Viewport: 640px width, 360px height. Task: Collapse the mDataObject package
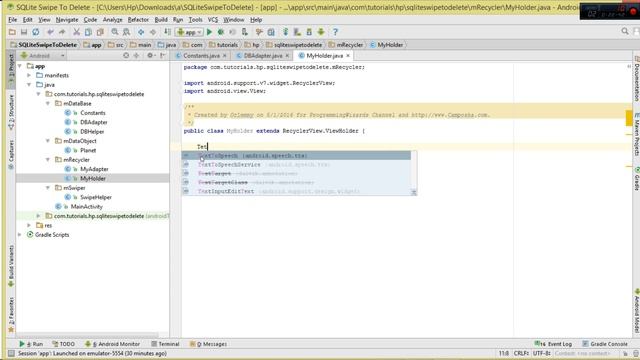click(x=48, y=141)
